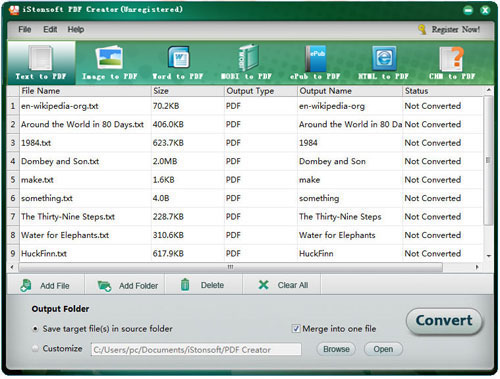Click the Browse button
Image resolution: width=500 pixels, height=379 pixels.
[x=336, y=349]
